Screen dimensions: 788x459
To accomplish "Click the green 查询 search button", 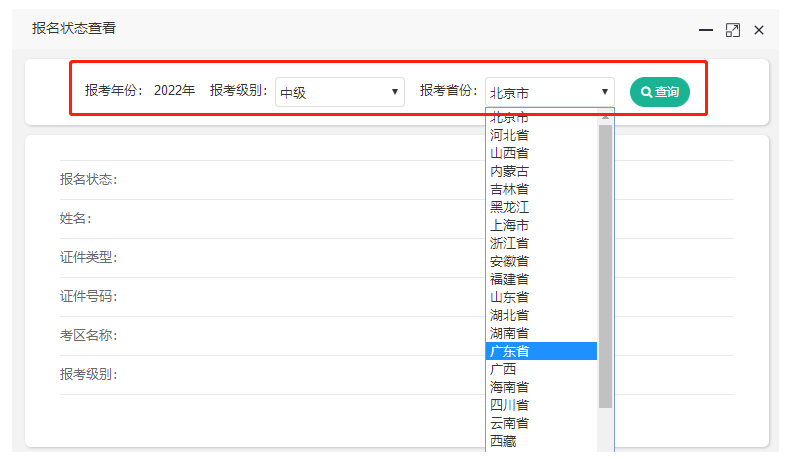I will click(659, 92).
